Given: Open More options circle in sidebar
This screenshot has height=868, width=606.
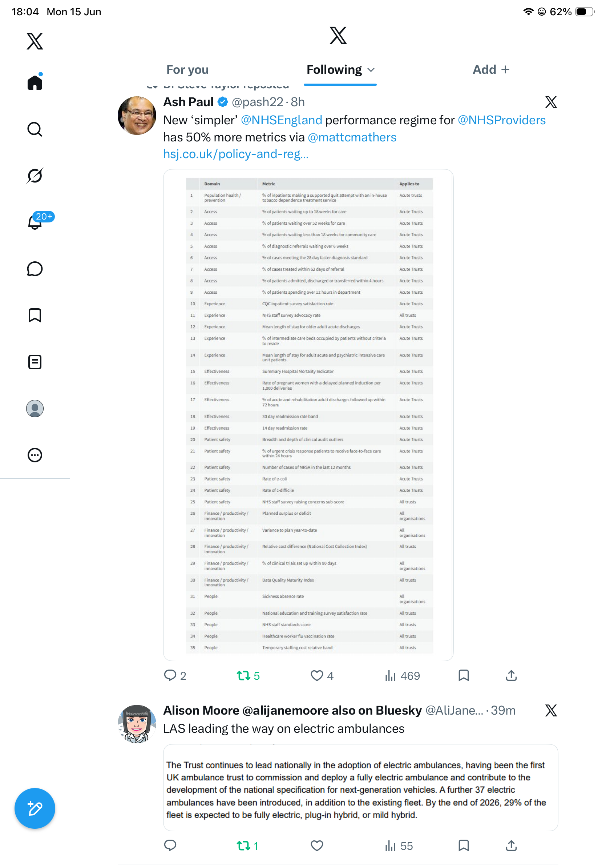Looking at the screenshot, I should coord(35,455).
